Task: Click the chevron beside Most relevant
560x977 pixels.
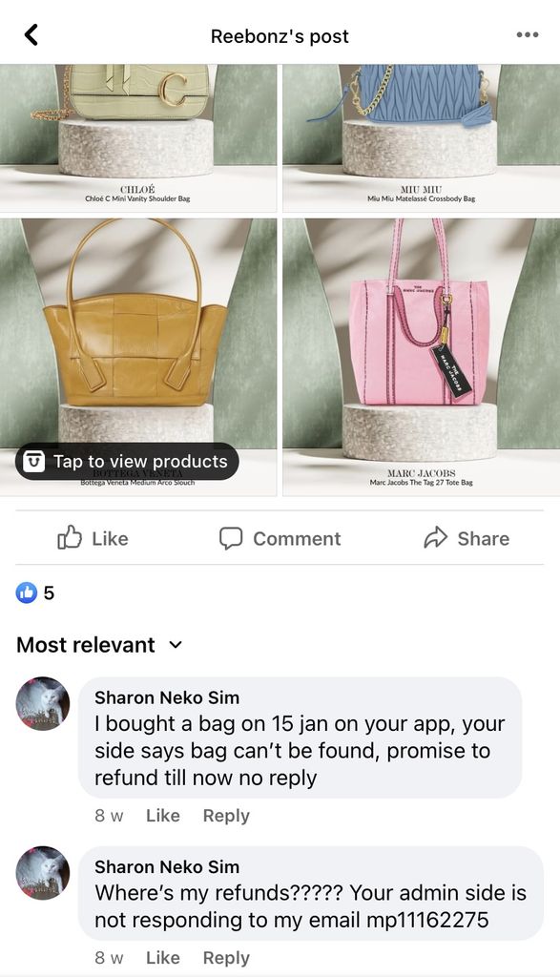Action: [x=176, y=645]
